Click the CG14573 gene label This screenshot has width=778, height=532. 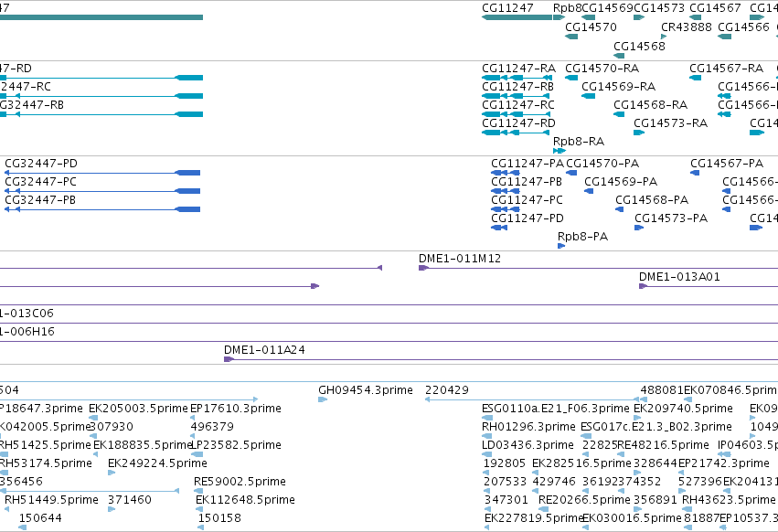pos(659,8)
